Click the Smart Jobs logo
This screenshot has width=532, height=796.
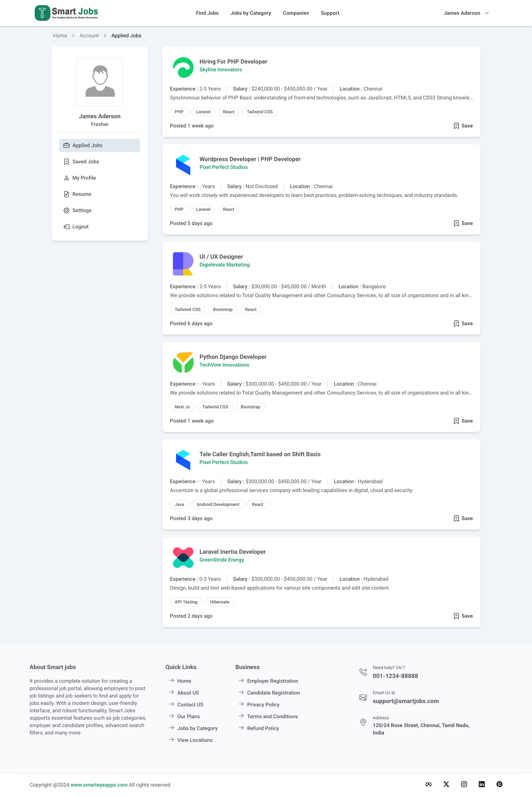pyautogui.click(x=66, y=13)
